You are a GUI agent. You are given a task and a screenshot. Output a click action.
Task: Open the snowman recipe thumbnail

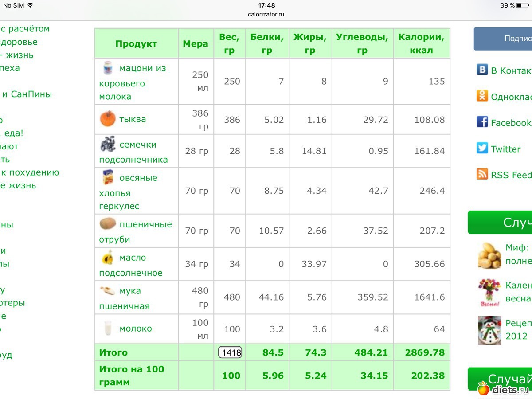(489, 330)
